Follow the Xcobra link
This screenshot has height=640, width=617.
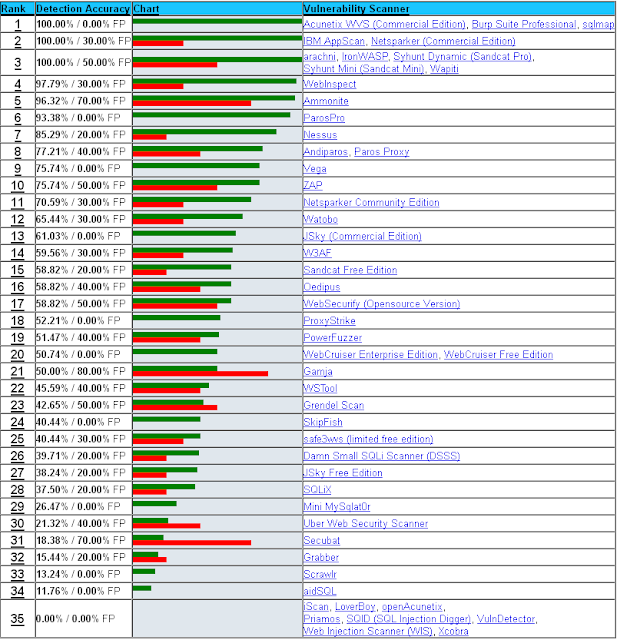coord(453,631)
